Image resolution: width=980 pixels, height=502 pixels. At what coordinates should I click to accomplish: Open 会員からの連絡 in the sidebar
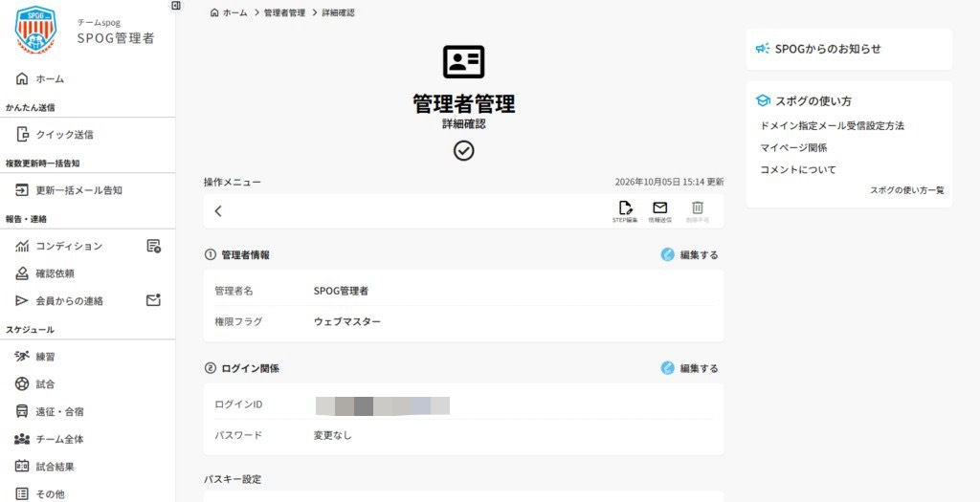tap(69, 301)
